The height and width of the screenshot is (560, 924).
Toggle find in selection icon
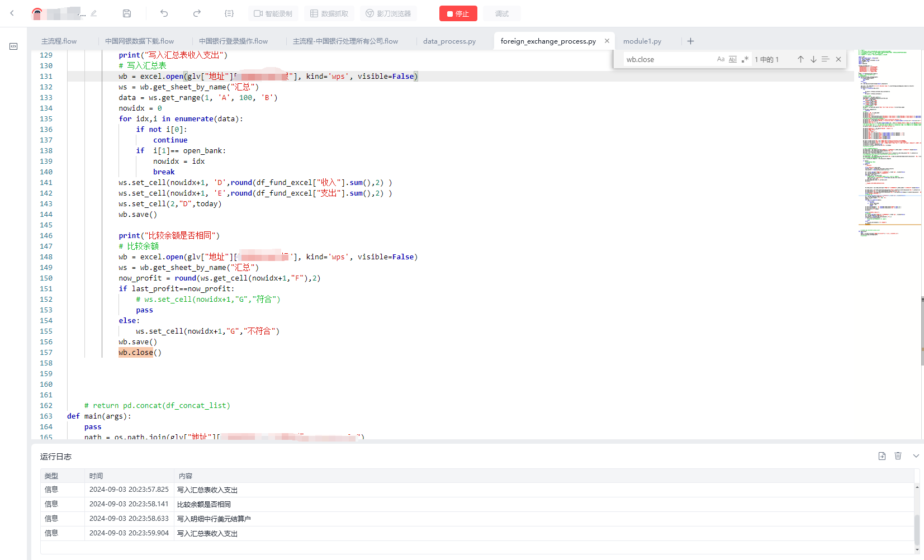coord(826,59)
